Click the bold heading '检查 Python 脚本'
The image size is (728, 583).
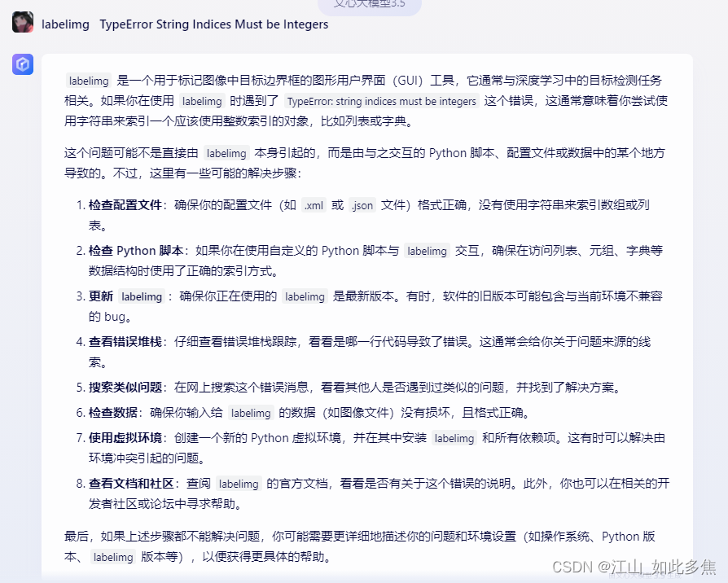[x=136, y=251]
